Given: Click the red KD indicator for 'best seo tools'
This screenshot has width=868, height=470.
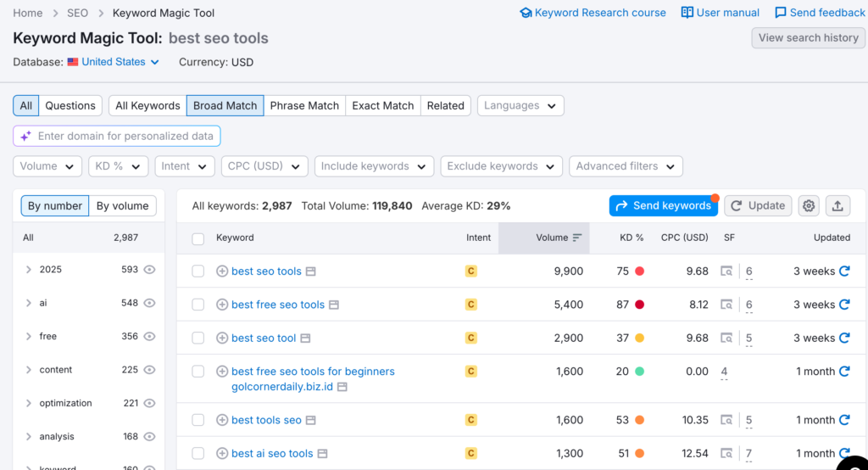Looking at the screenshot, I should [639, 271].
